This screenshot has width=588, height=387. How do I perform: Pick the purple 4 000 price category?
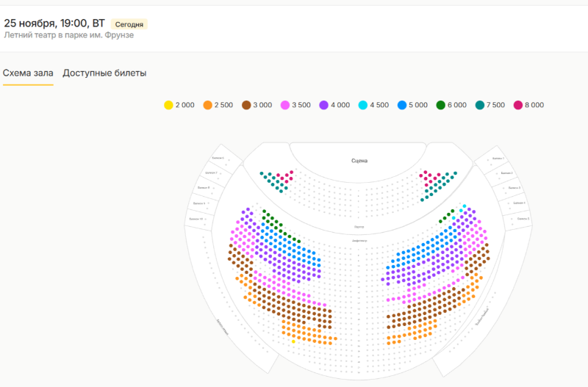tap(324, 105)
